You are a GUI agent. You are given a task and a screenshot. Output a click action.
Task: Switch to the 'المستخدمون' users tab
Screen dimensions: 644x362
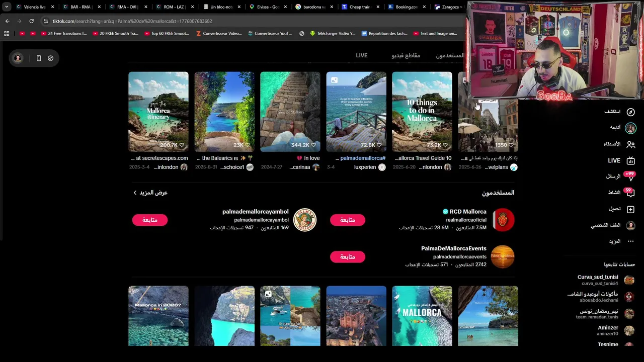pyautogui.click(x=450, y=55)
